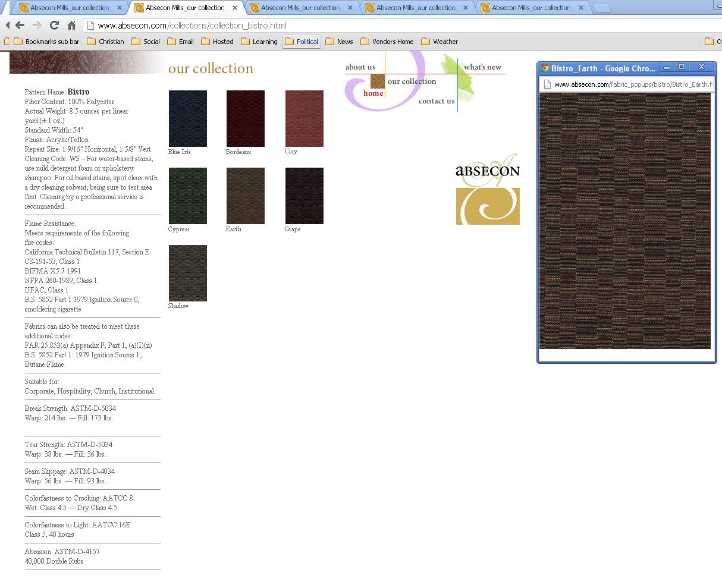Open the Christian bookmarks folder
The width and height of the screenshot is (722, 588).
[x=105, y=42]
